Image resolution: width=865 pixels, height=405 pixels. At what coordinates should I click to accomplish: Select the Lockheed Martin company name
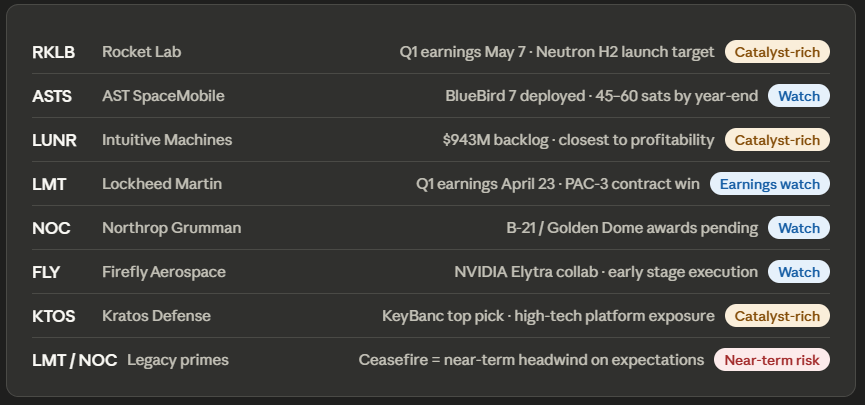pyautogui.click(x=162, y=184)
